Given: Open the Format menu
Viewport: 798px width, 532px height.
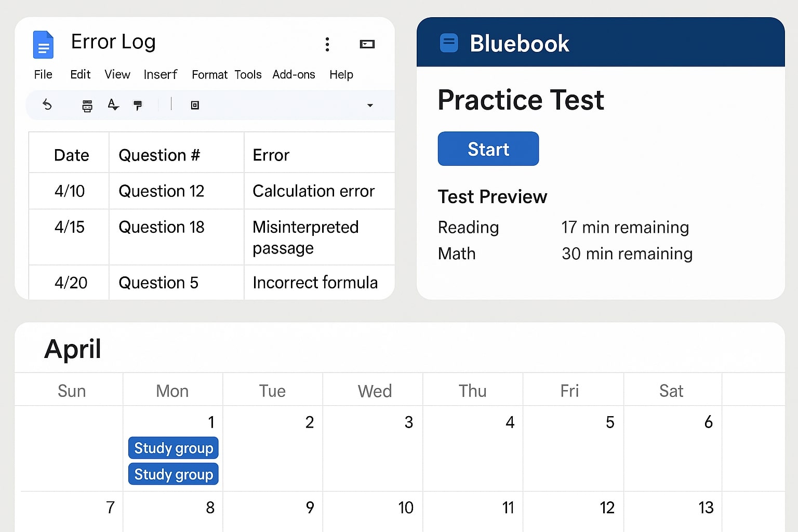Looking at the screenshot, I should 209,75.
